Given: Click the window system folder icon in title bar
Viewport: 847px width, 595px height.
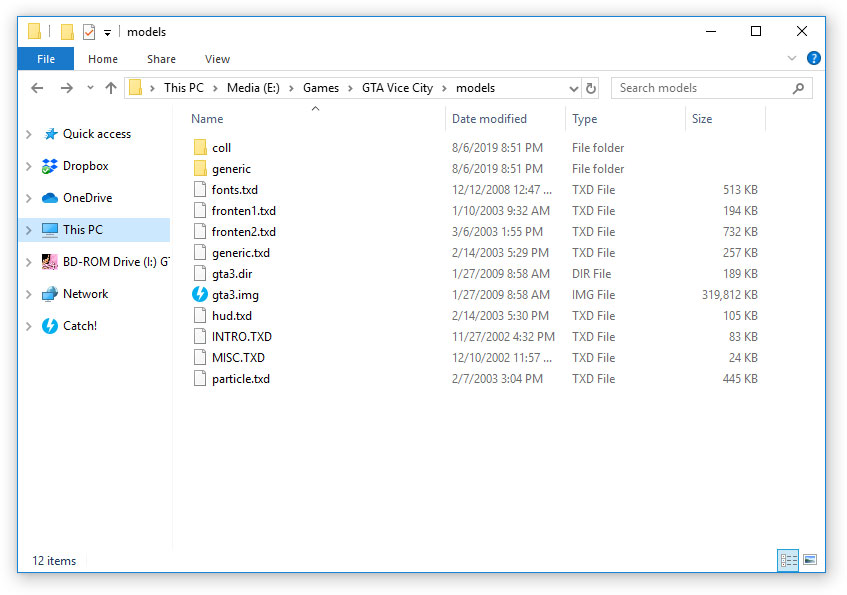Looking at the screenshot, I should click(34, 31).
